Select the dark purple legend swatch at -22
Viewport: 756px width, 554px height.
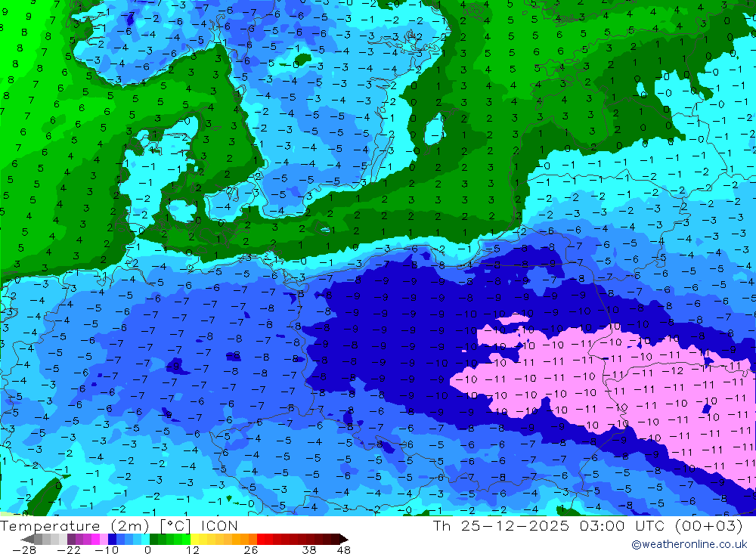71,539
